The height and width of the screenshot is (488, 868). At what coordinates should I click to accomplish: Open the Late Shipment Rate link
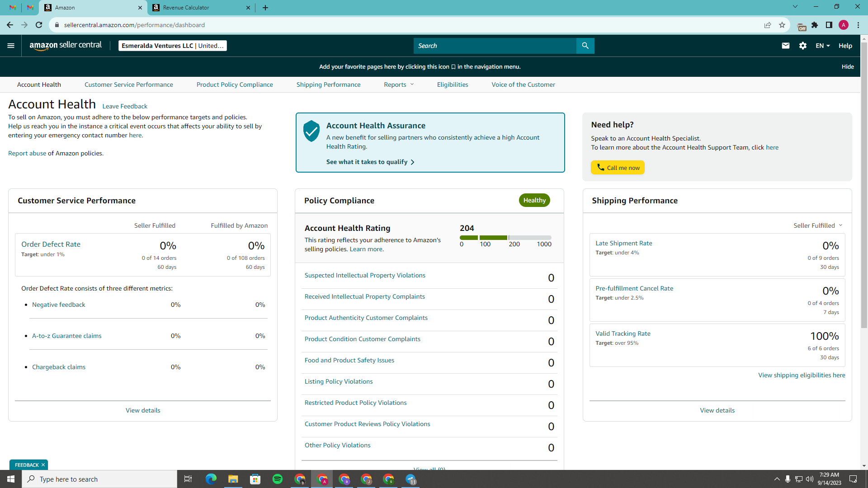624,243
